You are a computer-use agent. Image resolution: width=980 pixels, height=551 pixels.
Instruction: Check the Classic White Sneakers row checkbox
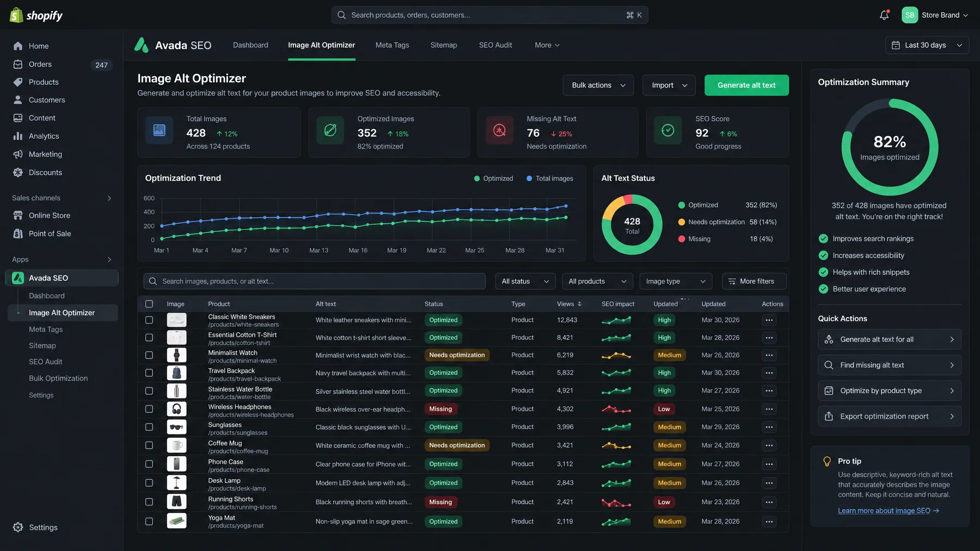[149, 320]
